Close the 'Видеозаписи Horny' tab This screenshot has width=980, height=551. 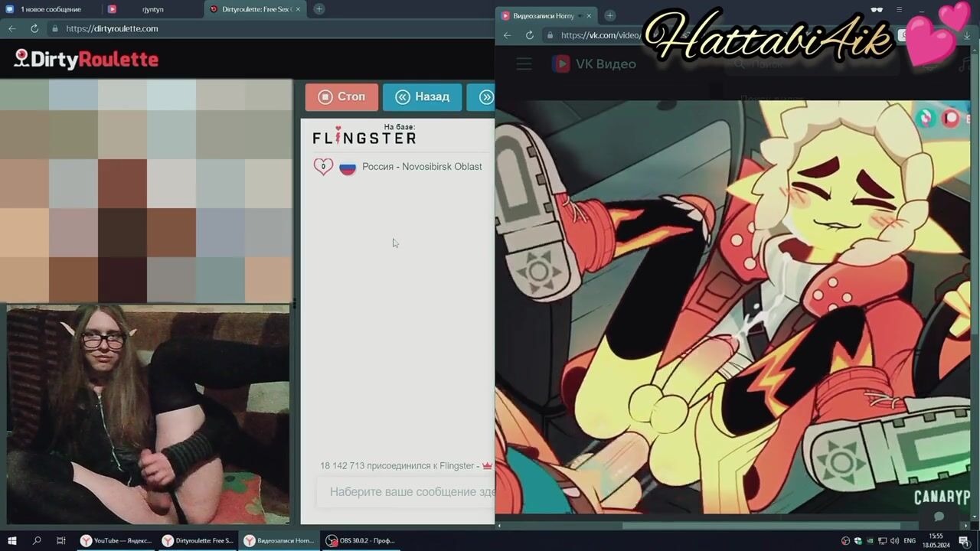point(589,15)
